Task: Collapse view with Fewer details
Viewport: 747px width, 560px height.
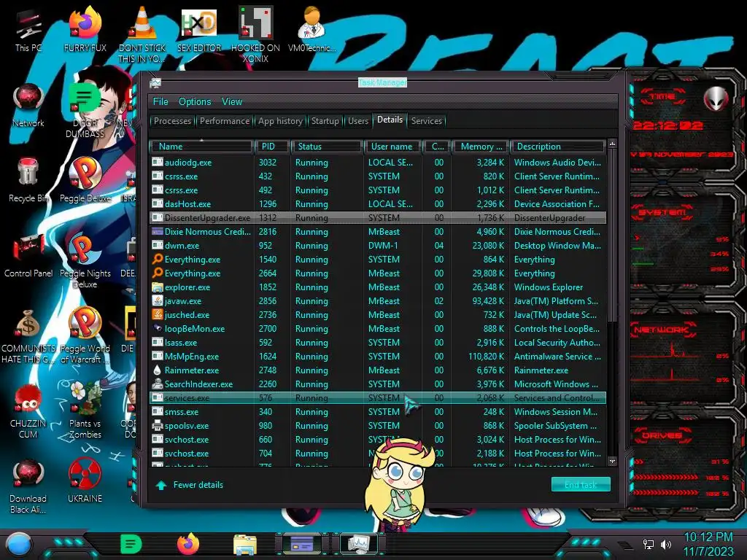Action: coord(190,485)
